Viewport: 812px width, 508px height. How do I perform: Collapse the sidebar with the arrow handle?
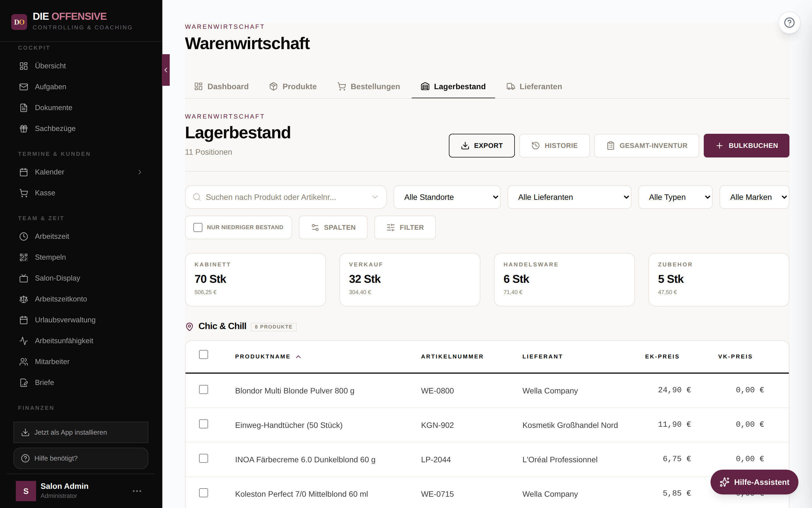pyautogui.click(x=166, y=70)
